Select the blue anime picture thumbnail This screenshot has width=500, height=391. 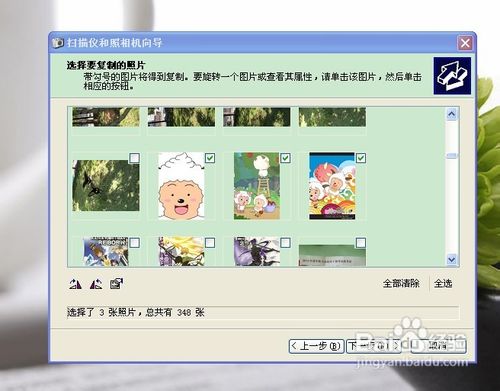[x=105, y=251]
